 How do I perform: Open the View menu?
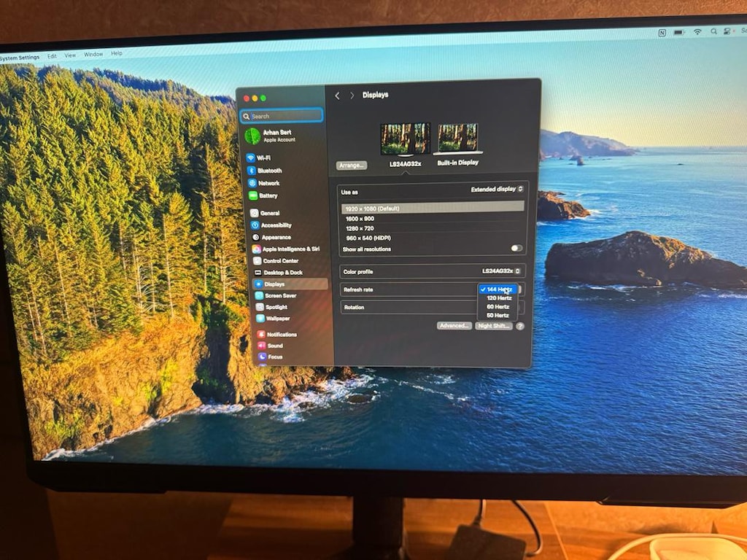(70, 55)
